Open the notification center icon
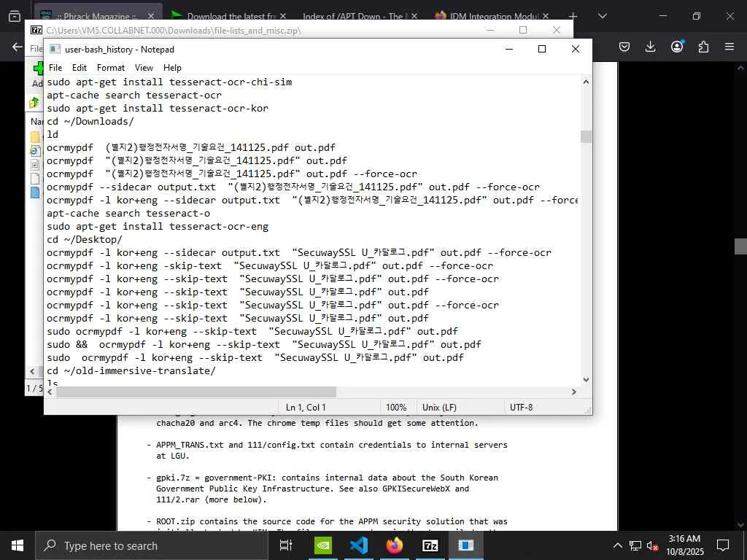 click(723, 545)
